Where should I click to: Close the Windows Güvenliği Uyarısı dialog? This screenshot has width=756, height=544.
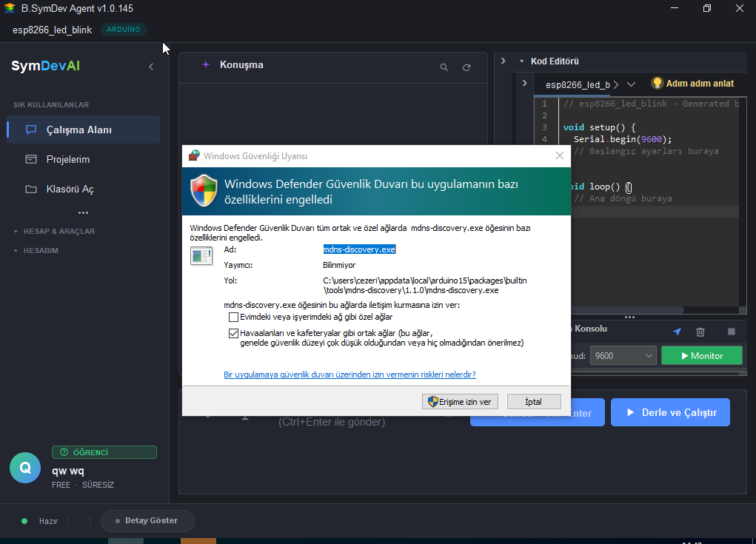[x=559, y=155]
